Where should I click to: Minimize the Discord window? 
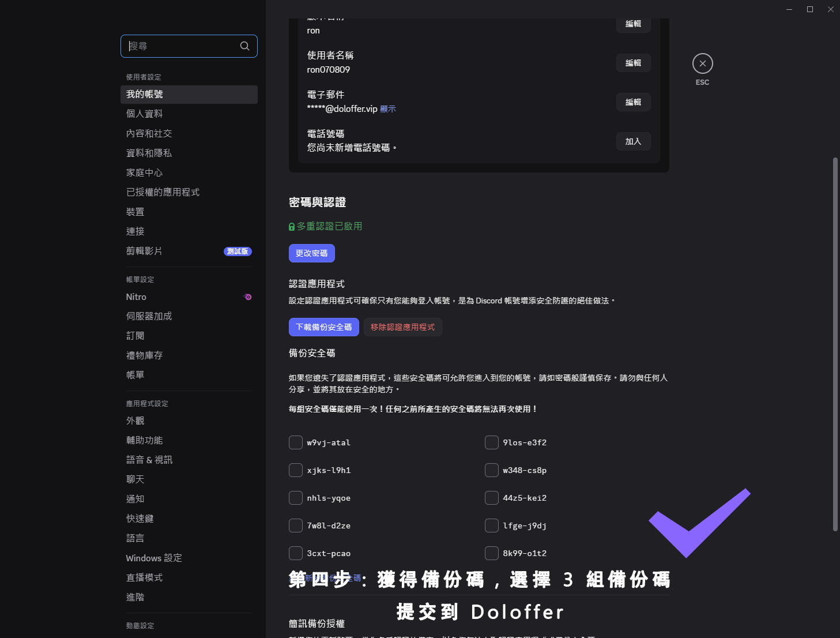[789, 9]
